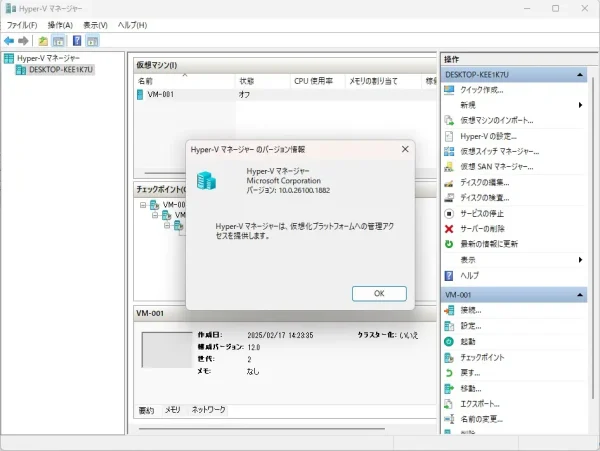
Task: Toggle the Action pane toolbar icon
Action: (x=92, y=41)
